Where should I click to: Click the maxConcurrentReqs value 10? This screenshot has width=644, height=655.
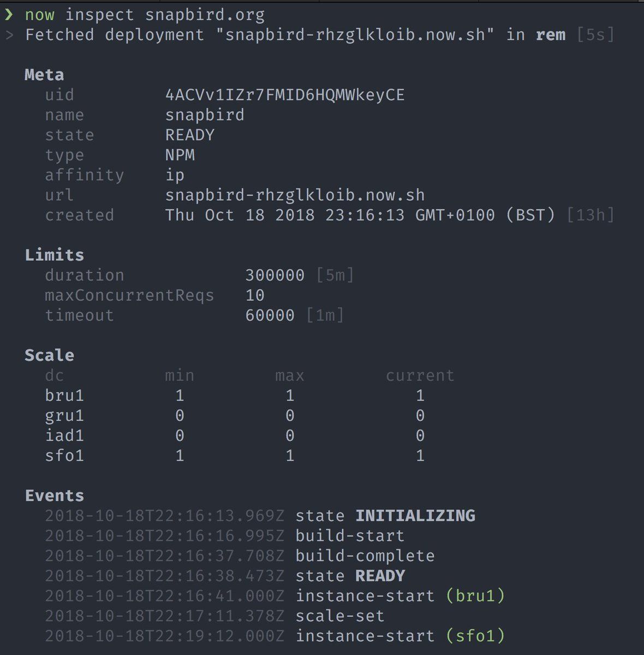[x=255, y=295]
